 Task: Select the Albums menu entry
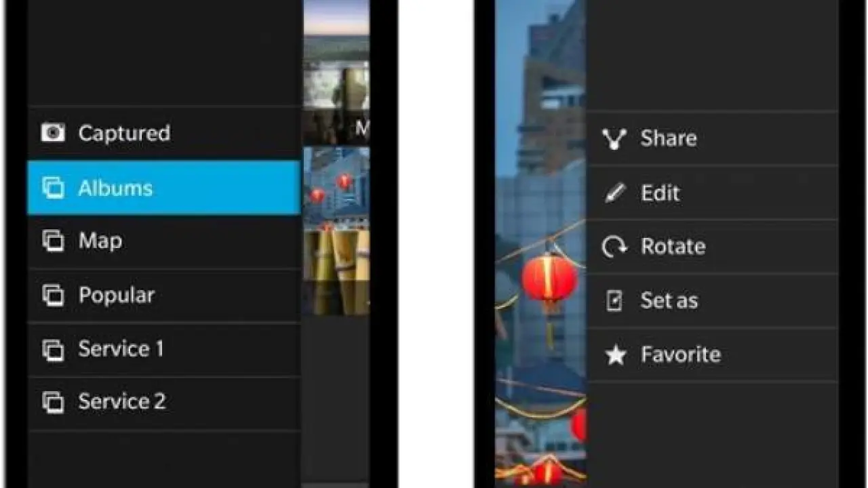pyautogui.click(x=115, y=188)
